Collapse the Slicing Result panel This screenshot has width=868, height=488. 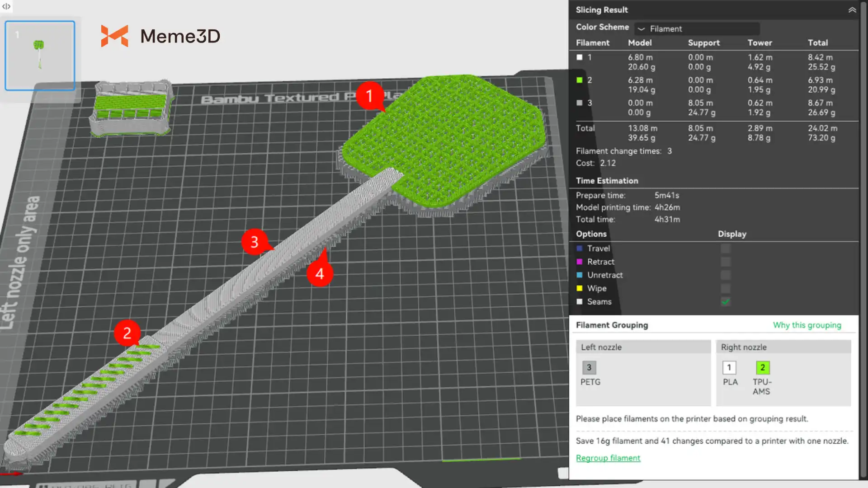852,9
